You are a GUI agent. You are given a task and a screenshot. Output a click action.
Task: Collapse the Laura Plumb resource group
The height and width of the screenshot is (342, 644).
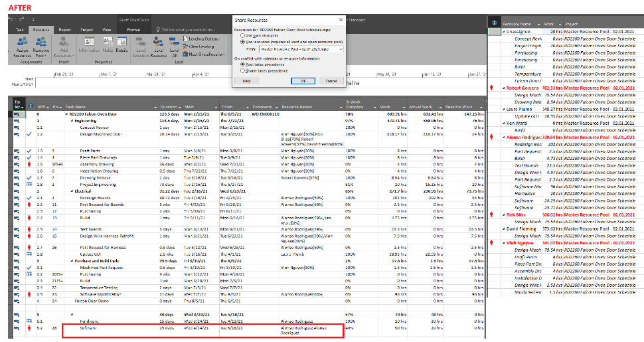(504, 110)
